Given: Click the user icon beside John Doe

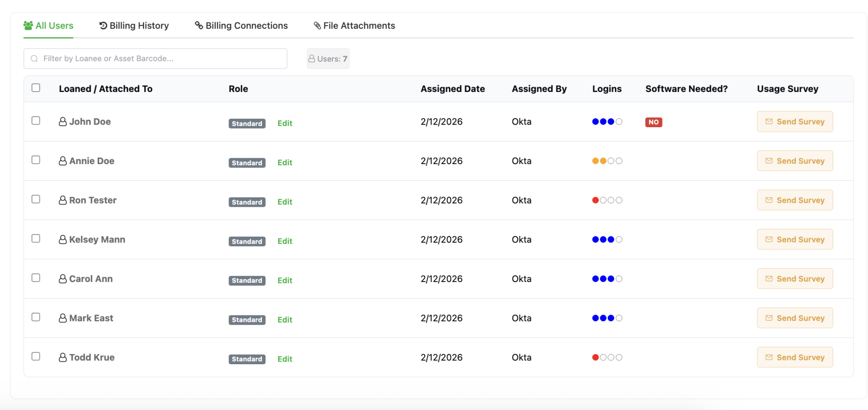Looking at the screenshot, I should [x=63, y=122].
